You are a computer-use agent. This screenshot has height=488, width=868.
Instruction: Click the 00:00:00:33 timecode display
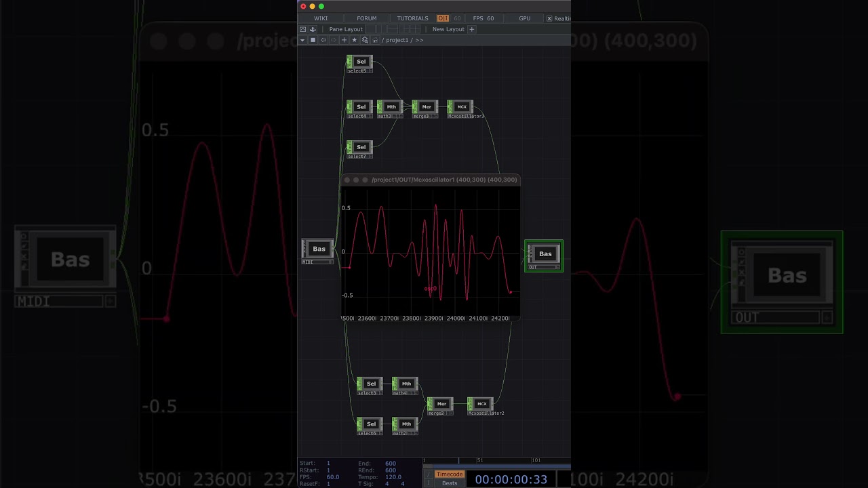point(511,479)
